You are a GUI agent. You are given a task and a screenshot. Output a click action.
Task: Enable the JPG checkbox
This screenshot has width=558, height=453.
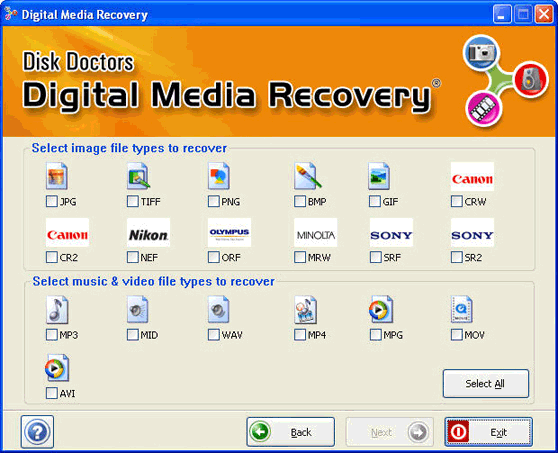tap(52, 201)
